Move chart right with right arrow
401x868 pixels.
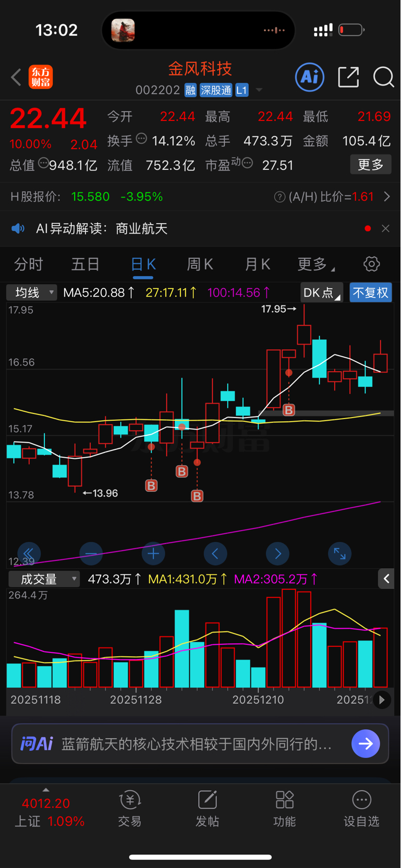[277, 554]
